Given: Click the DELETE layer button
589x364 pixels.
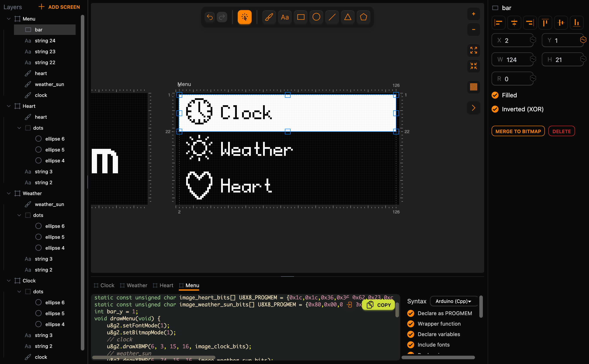Looking at the screenshot, I should click(561, 131).
